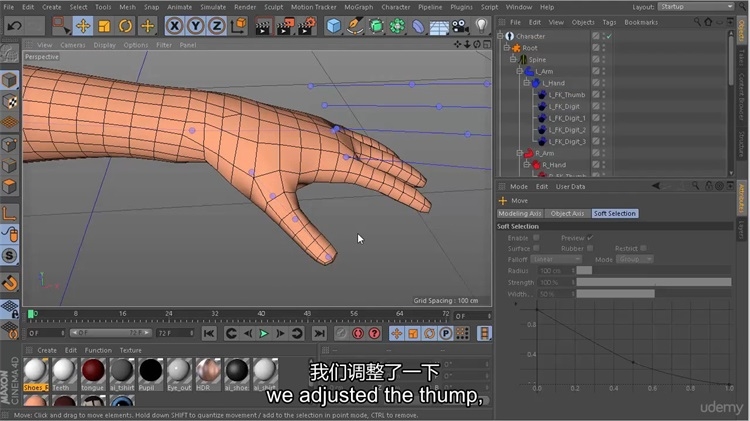
Task: Enable the Soft Selection Enable checkbox
Action: point(536,238)
